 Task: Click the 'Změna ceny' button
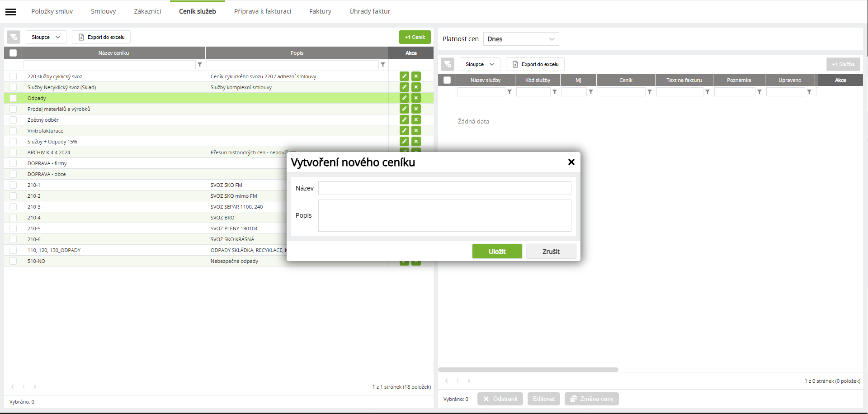point(592,399)
